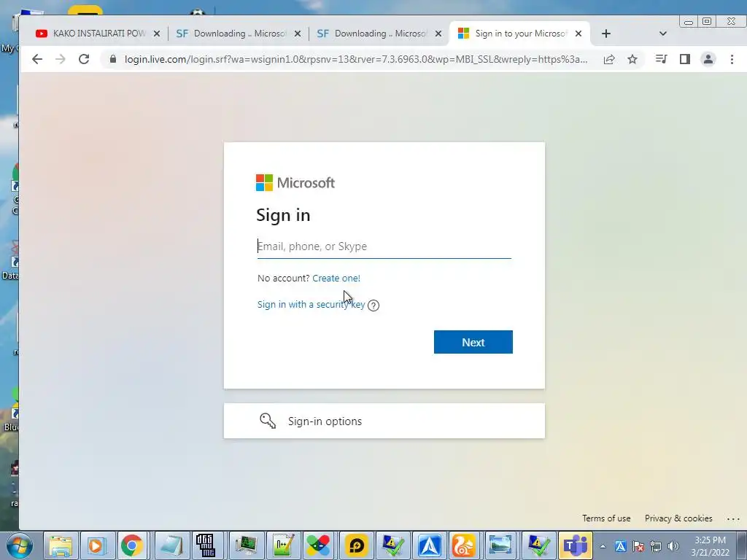Image resolution: width=747 pixels, height=560 pixels.
Task: Click the Chrome taskbar icon
Action: click(132, 545)
